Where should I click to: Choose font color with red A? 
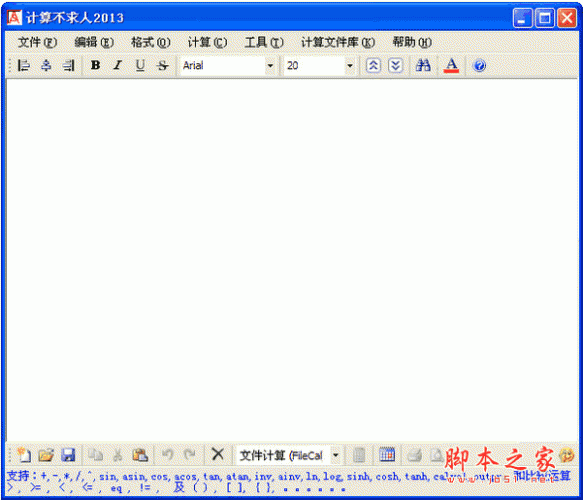point(451,65)
